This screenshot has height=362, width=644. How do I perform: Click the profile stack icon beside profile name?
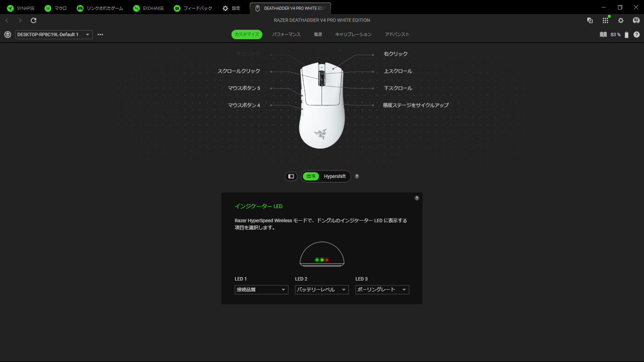8,35
